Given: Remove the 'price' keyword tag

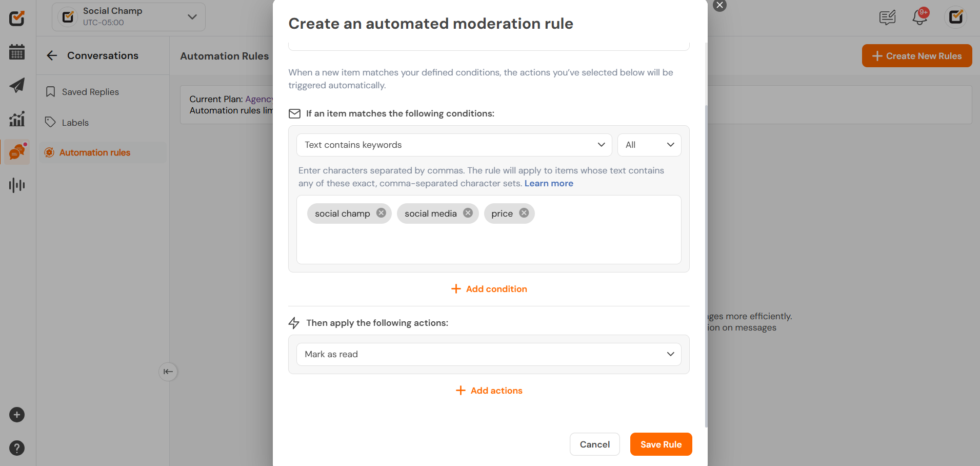Looking at the screenshot, I should [524, 213].
